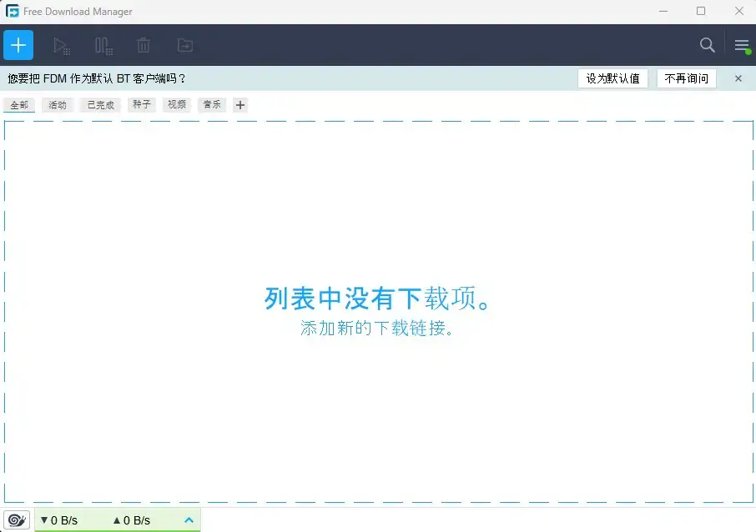Switch to the 活动 filter tab
Image resolution: width=756 pixels, height=532 pixels.
[57, 104]
